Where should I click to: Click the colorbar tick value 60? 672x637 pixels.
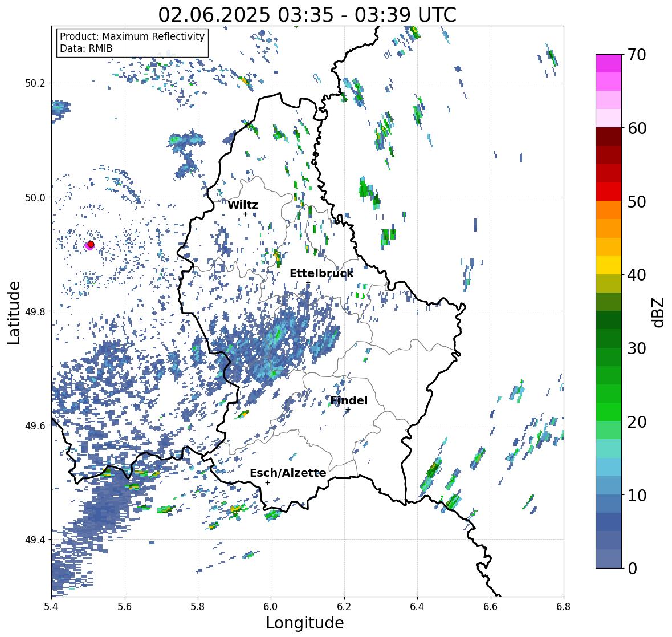[637, 128]
